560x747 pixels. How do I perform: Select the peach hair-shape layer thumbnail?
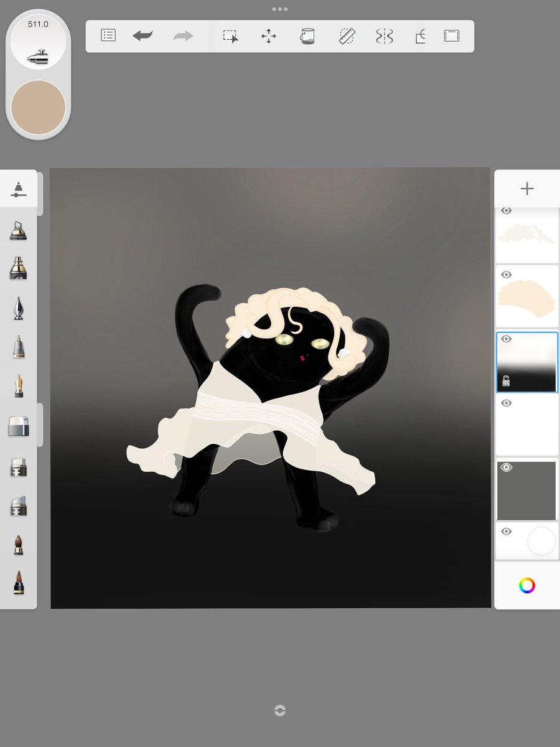(527, 297)
